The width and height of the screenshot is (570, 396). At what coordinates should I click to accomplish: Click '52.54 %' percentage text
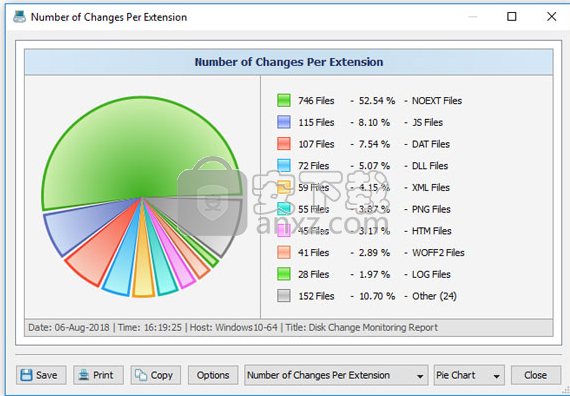click(377, 101)
